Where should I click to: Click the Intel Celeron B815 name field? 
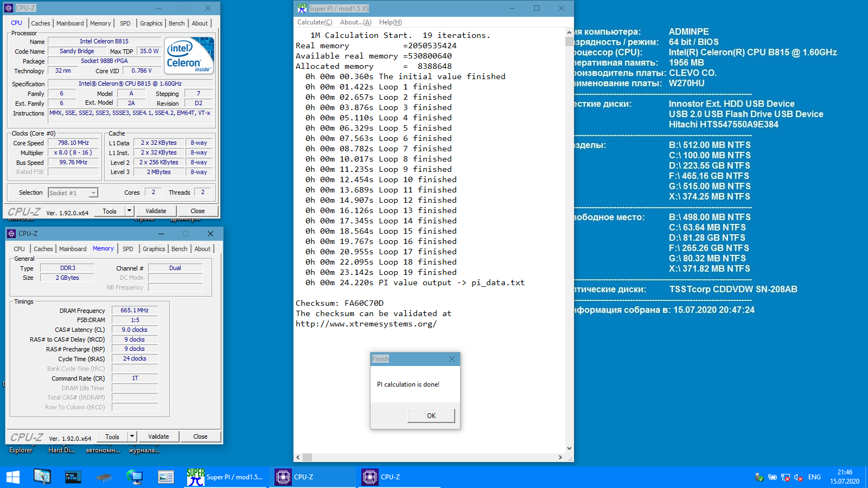104,41
